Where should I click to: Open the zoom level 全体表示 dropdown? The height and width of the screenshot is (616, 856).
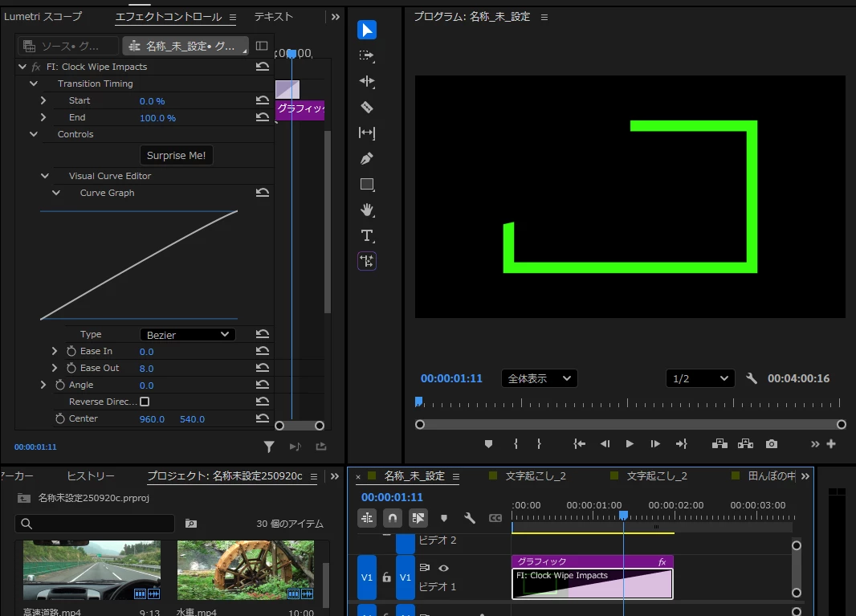coord(540,378)
